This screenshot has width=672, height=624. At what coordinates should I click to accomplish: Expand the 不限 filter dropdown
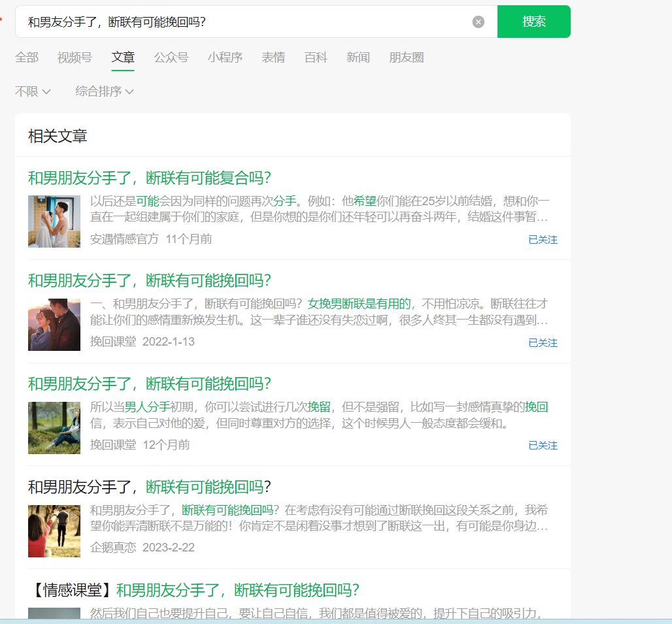[33, 91]
